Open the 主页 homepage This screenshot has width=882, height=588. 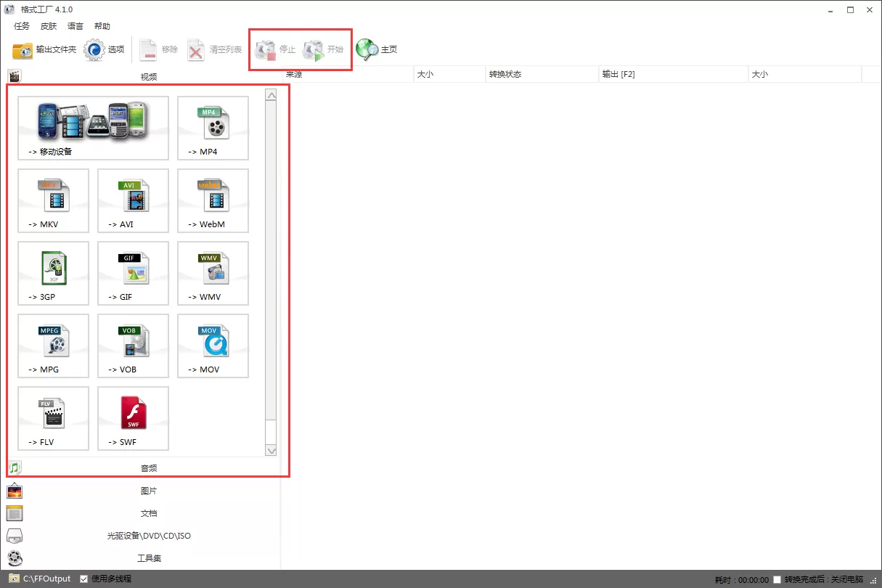[x=377, y=50]
